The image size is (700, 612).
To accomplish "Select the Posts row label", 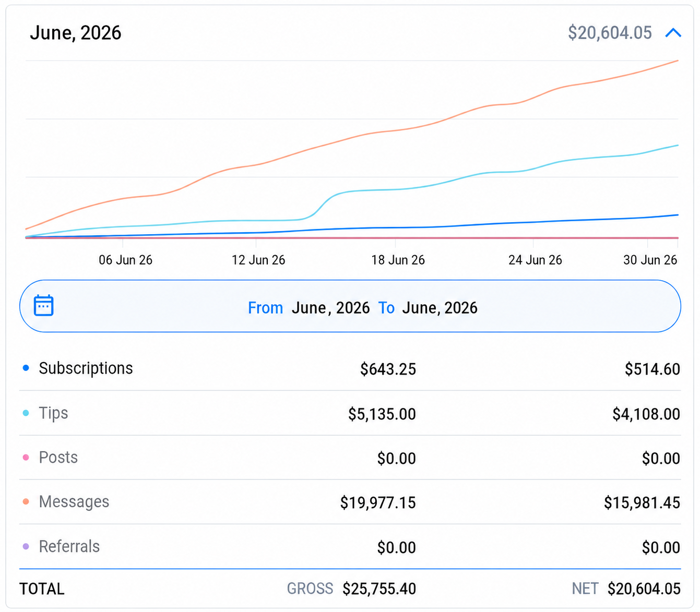I will click(x=58, y=458).
